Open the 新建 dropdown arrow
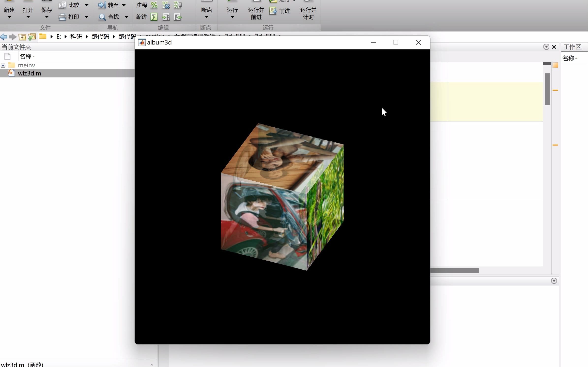Image resolution: width=588 pixels, height=367 pixels. [9, 17]
